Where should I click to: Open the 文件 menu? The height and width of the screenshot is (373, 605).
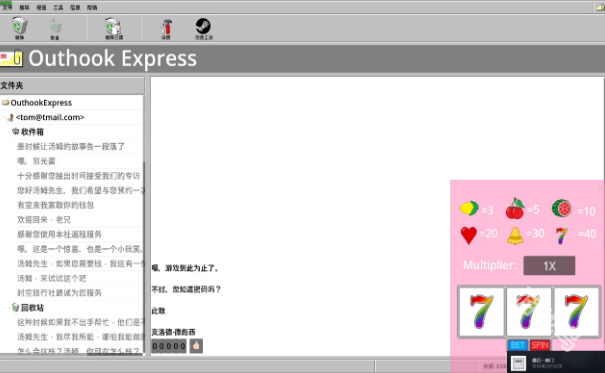click(x=7, y=7)
